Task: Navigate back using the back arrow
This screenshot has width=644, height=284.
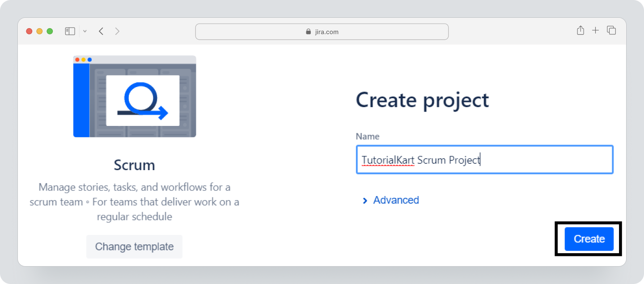Action: click(x=101, y=31)
